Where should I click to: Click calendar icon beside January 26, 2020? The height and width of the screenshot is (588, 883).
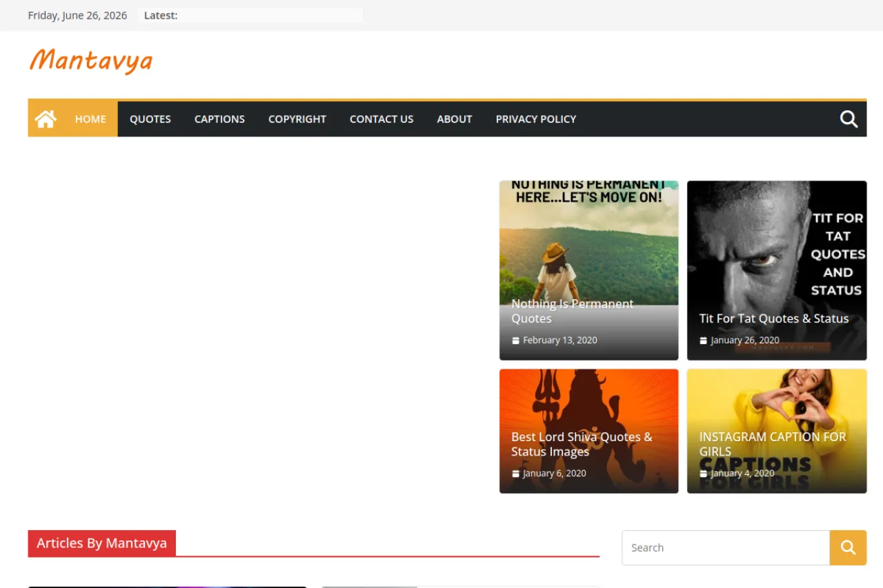click(x=703, y=341)
